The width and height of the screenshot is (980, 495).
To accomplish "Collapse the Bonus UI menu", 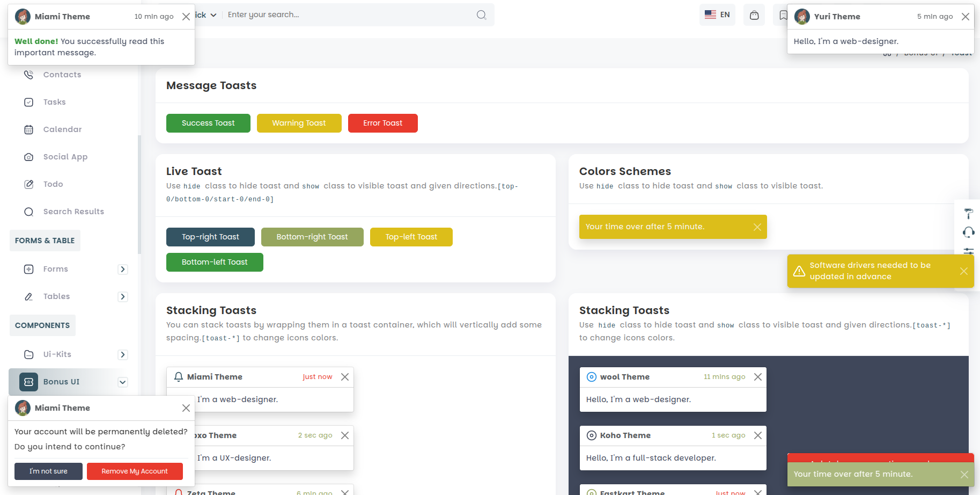I will (x=123, y=382).
